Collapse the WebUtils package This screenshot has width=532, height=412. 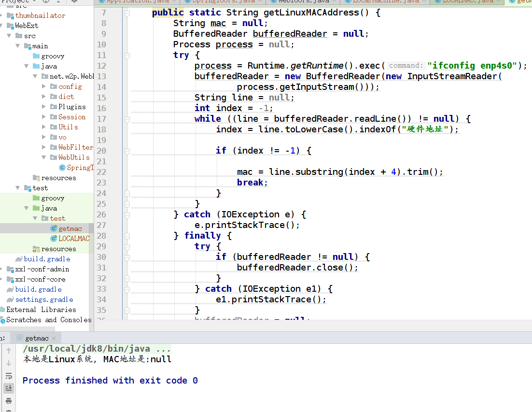(x=43, y=157)
